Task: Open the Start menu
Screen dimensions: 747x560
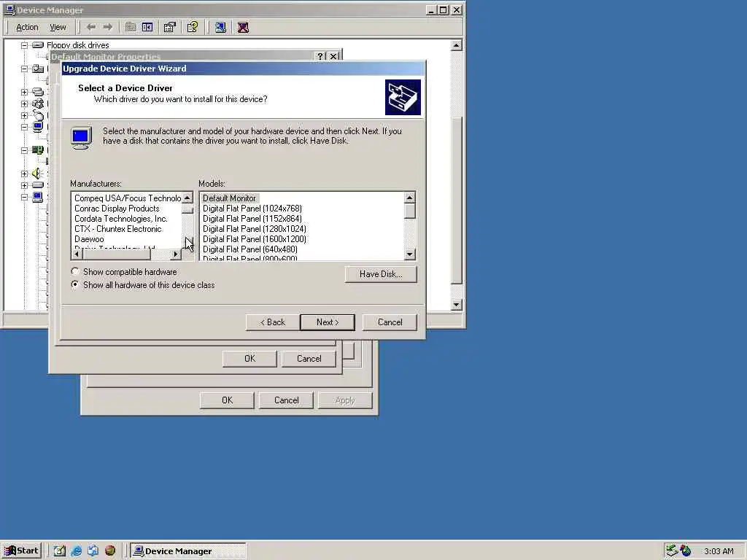Action: pos(21,551)
